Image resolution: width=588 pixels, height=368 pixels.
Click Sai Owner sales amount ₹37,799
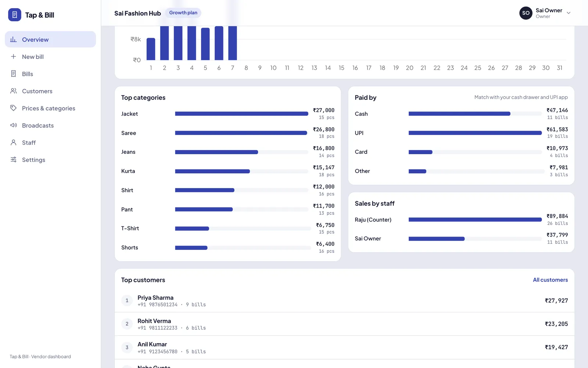[x=557, y=235]
